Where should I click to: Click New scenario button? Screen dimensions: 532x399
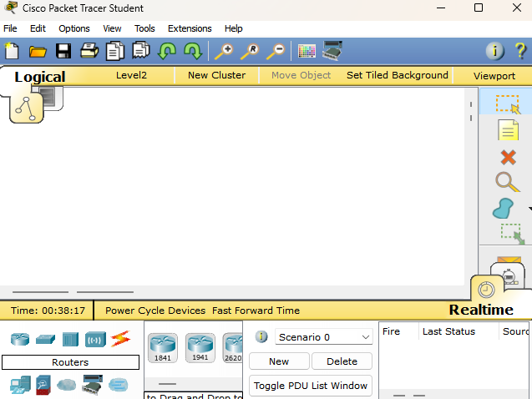tap(279, 361)
